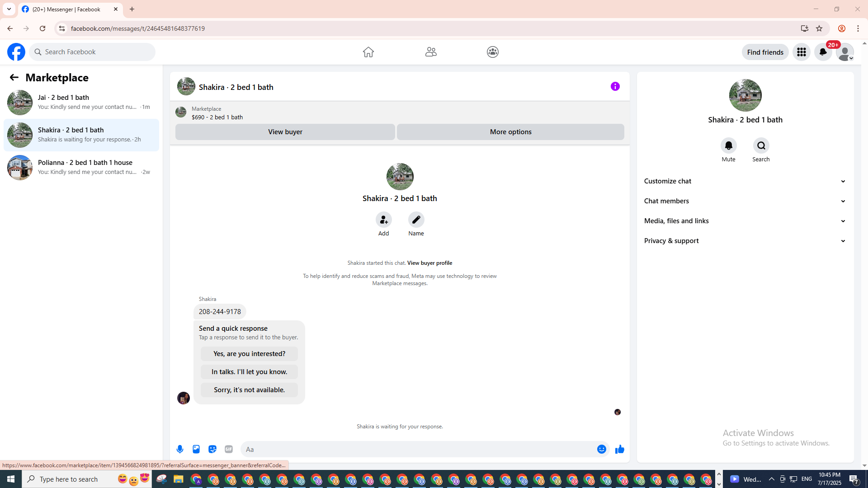Click the More options button
The width and height of the screenshot is (868, 488).
tap(510, 132)
